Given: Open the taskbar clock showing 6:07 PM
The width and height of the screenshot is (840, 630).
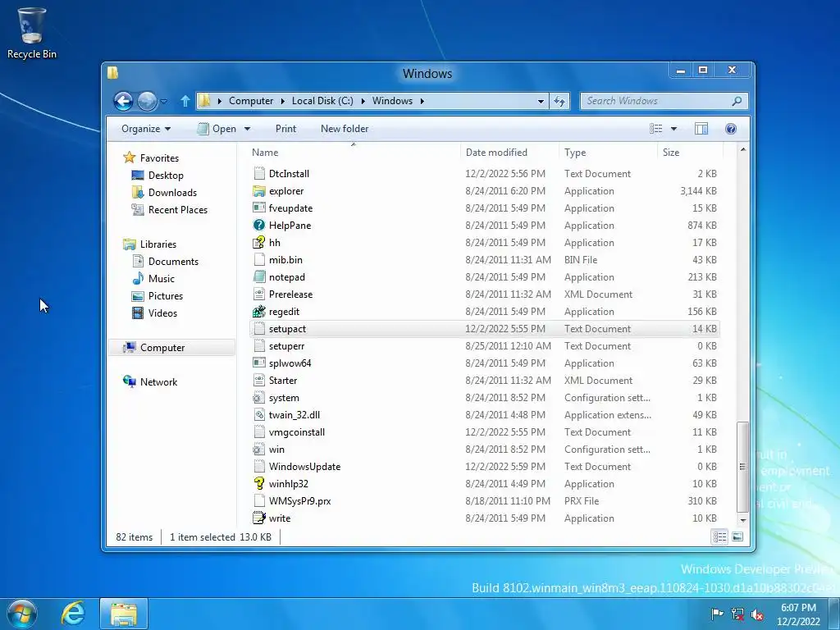Looking at the screenshot, I should pos(798,614).
